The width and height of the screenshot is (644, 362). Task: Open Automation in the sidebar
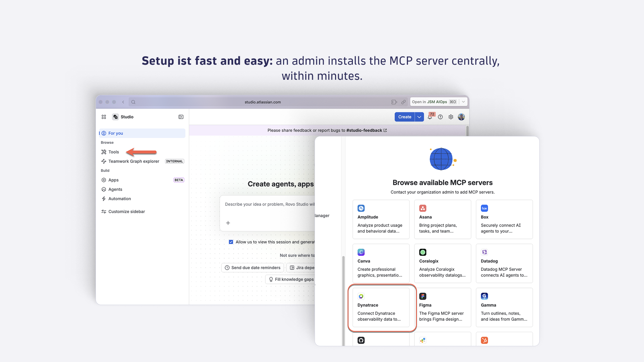[119, 199]
